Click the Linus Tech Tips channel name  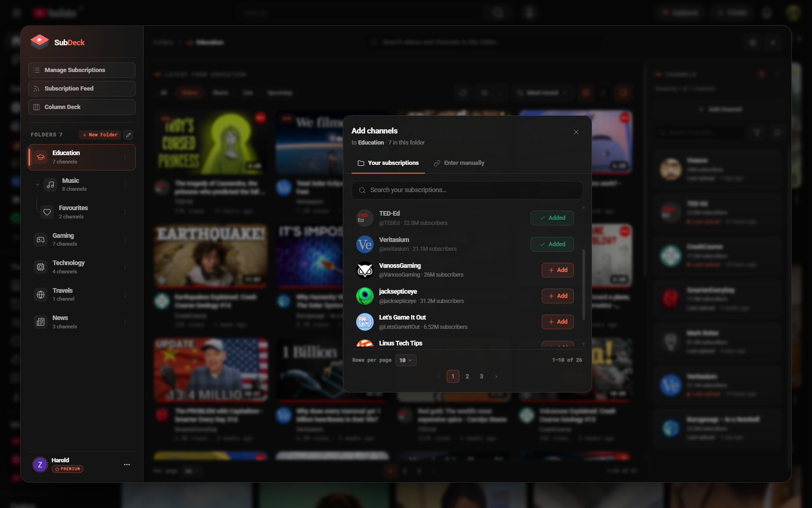[x=401, y=343]
